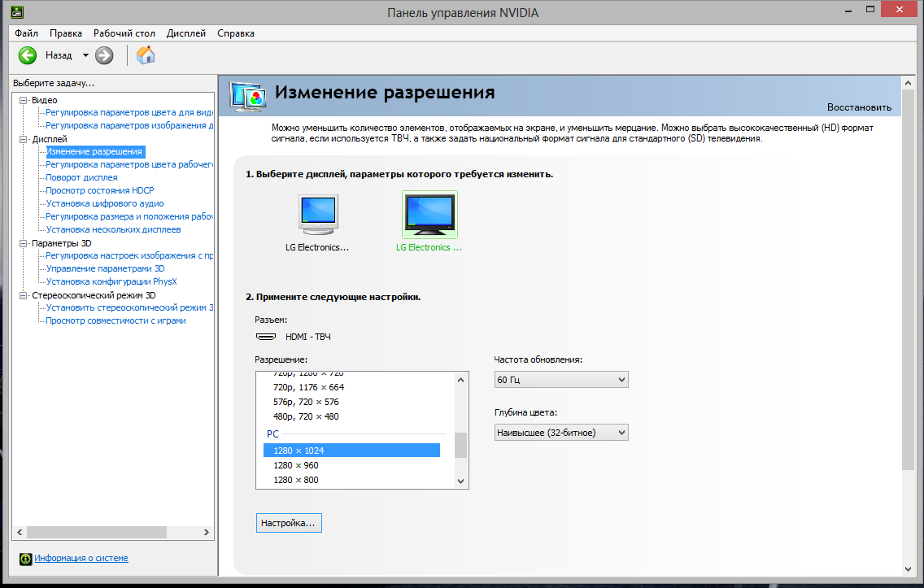Click the Изменение разрешения header icon
This screenshot has width=924, height=588.
[248, 97]
